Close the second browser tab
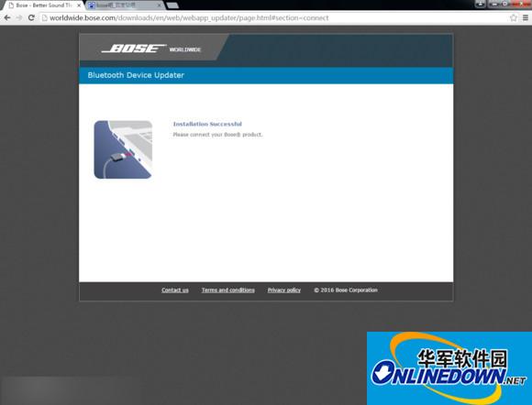532x405 pixels. [159, 5]
